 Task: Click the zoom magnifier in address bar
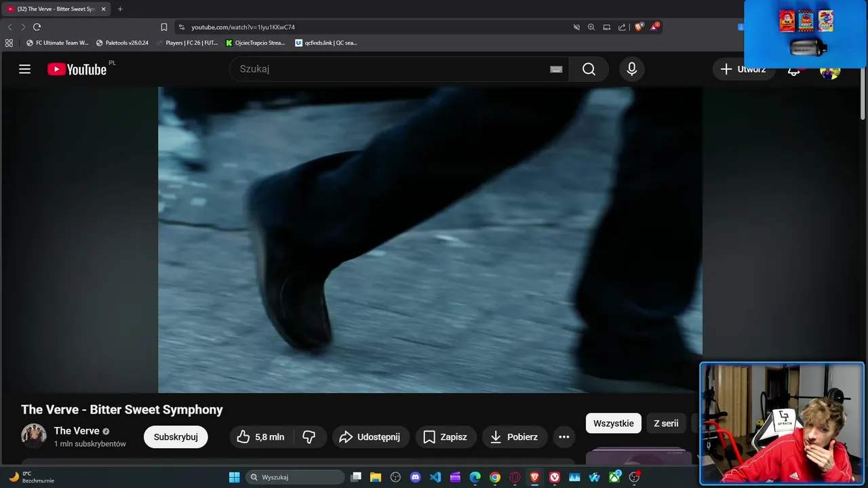click(x=591, y=27)
